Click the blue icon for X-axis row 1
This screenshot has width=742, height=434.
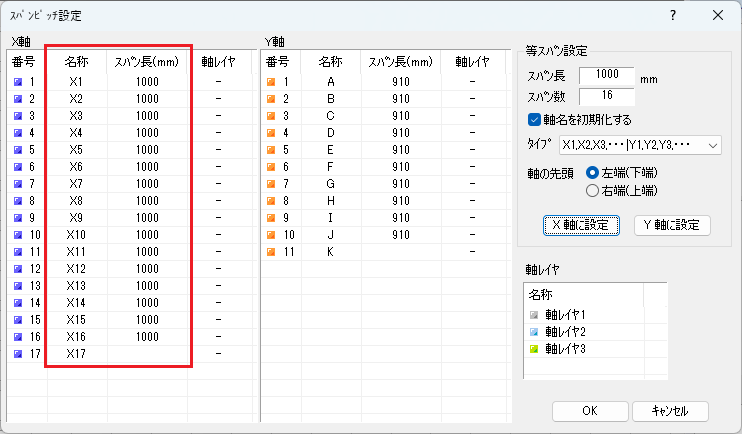(18, 82)
